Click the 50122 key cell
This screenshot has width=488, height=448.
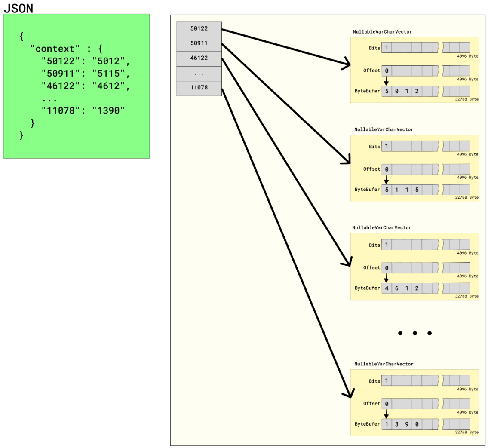[x=199, y=29]
